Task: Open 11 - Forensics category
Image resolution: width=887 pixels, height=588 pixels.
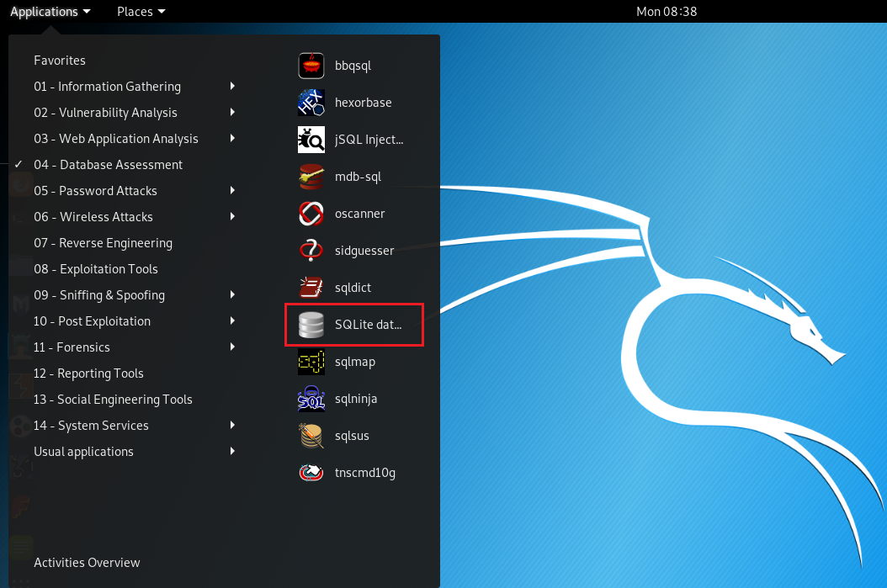Action: pyautogui.click(x=72, y=347)
